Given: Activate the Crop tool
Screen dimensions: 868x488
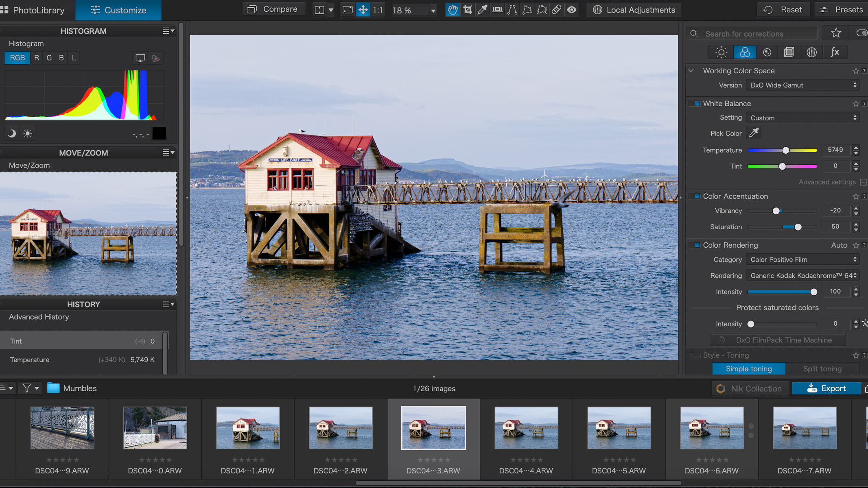Looking at the screenshot, I should point(468,10).
